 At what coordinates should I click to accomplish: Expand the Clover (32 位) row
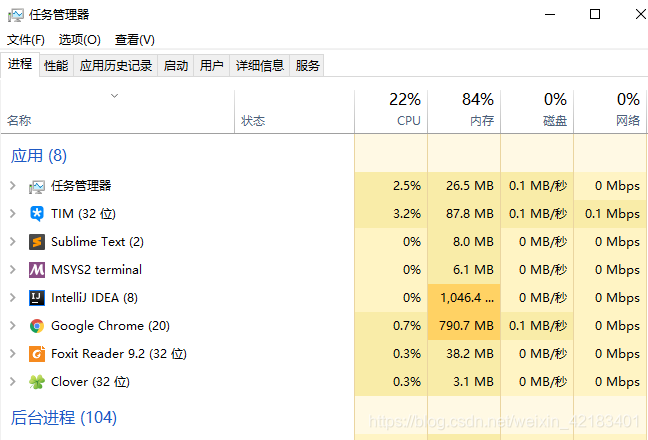coord(13,382)
